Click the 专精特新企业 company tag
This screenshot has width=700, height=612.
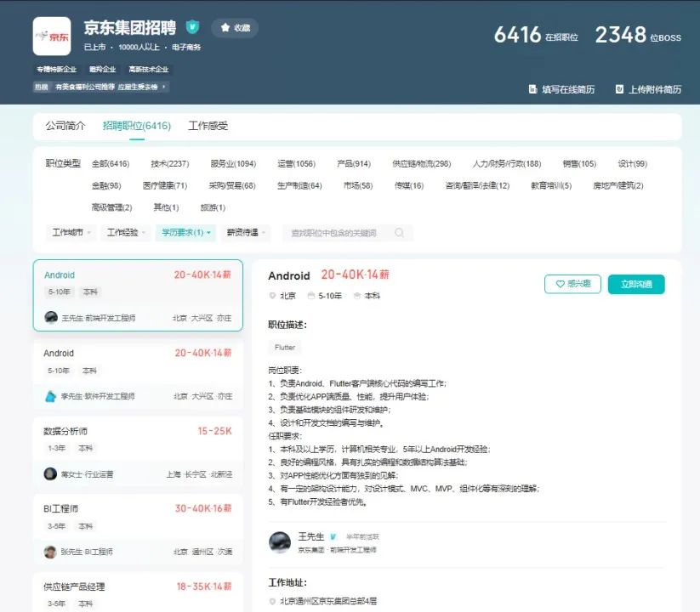click(x=57, y=69)
